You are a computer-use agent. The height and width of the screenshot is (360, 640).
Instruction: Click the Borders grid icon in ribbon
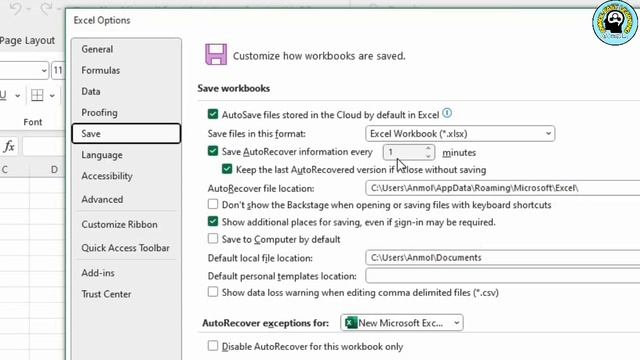(x=37, y=95)
